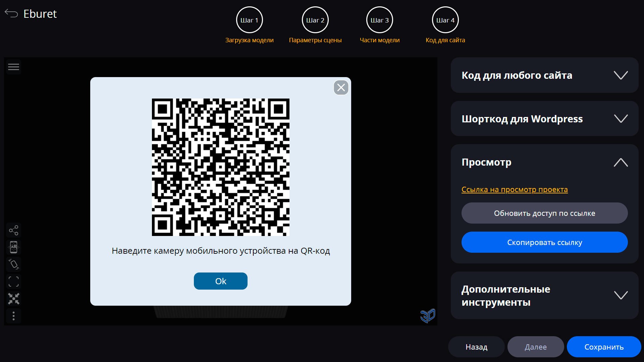
Task: Enable fullscreen view with the frame icon
Action: [13, 282]
